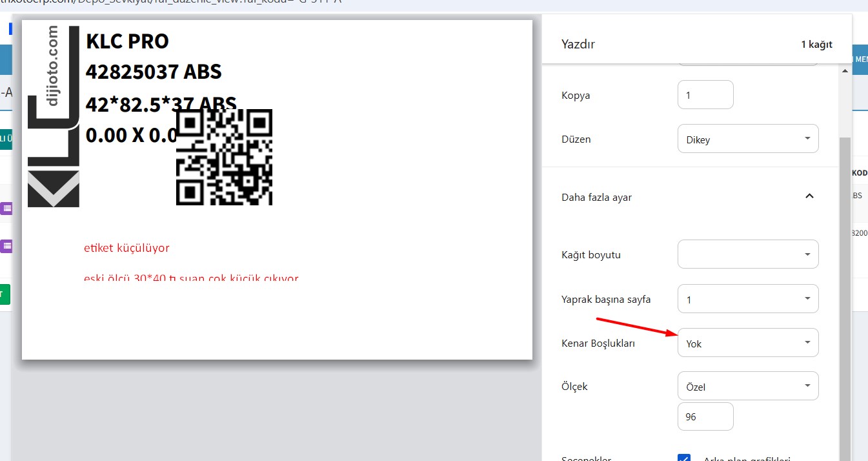868x461 pixels.
Task: Click the upper purple list icon at left edge
Action: pos(6,208)
